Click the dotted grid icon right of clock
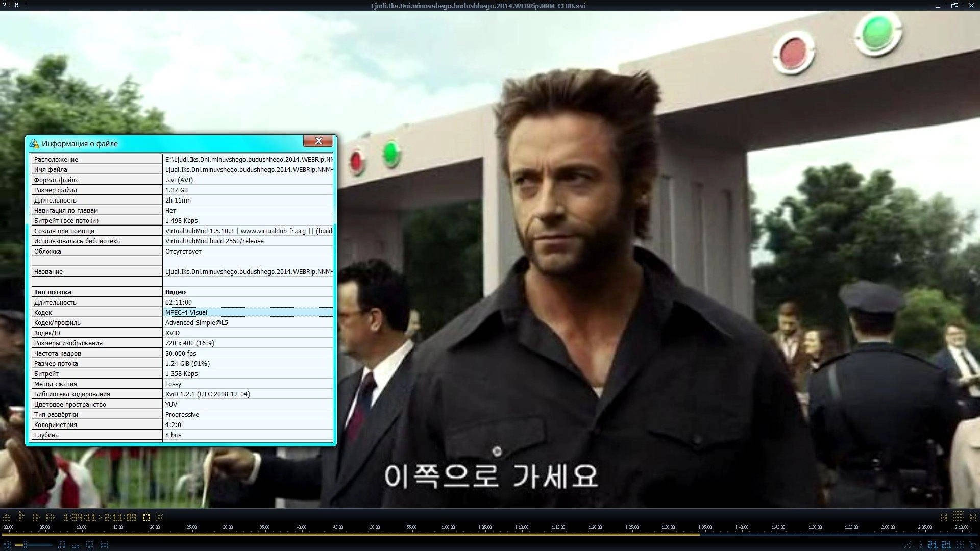The width and height of the screenshot is (980, 551). pos(960,545)
